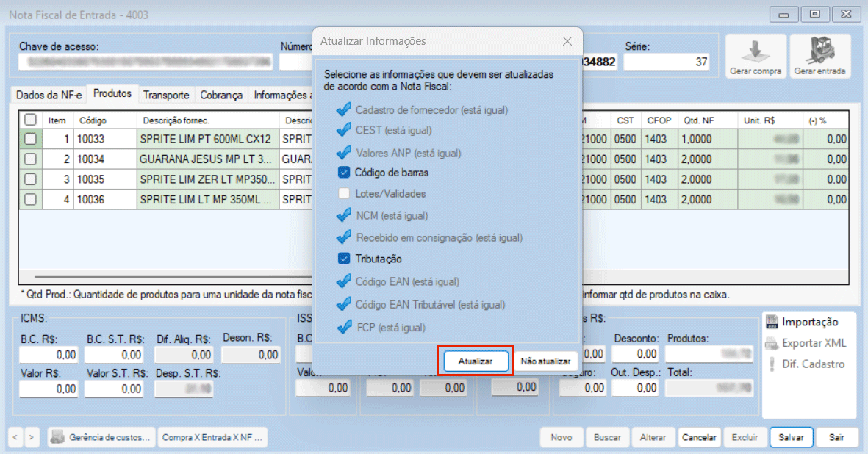Uncheck Código de barras checkbox
The height and width of the screenshot is (454, 868).
344,173
